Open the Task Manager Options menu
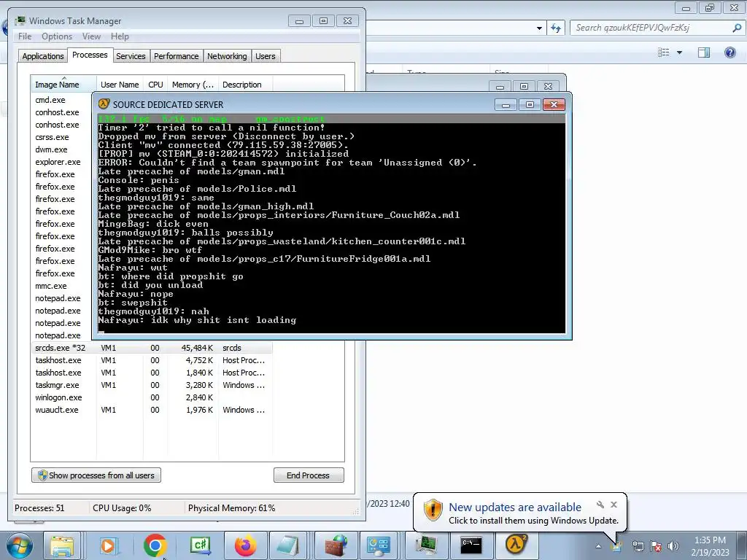 coord(57,36)
